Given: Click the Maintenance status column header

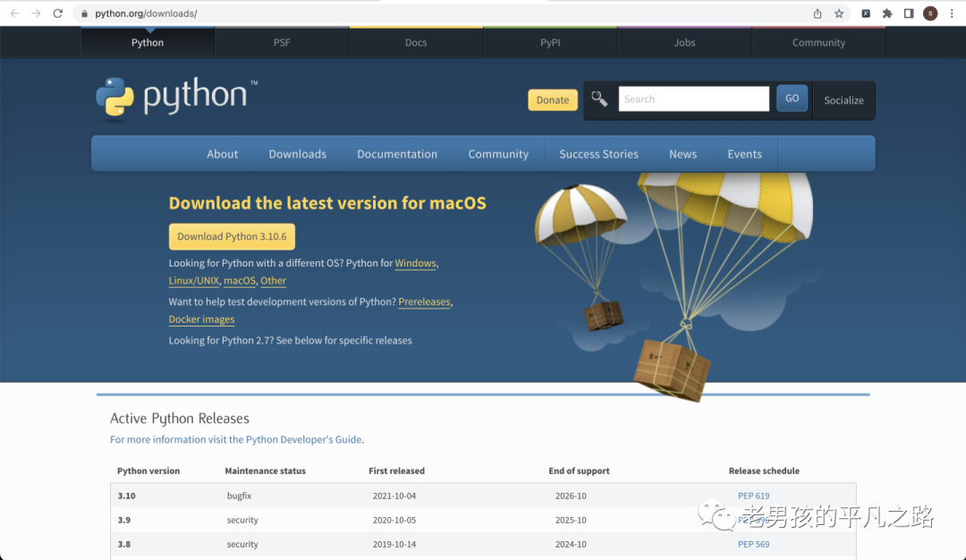Looking at the screenshot, I should tap(265, 471).
